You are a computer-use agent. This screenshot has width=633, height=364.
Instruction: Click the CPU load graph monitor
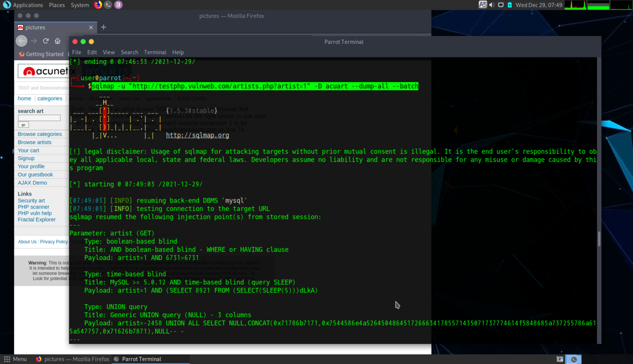point(575,5)
